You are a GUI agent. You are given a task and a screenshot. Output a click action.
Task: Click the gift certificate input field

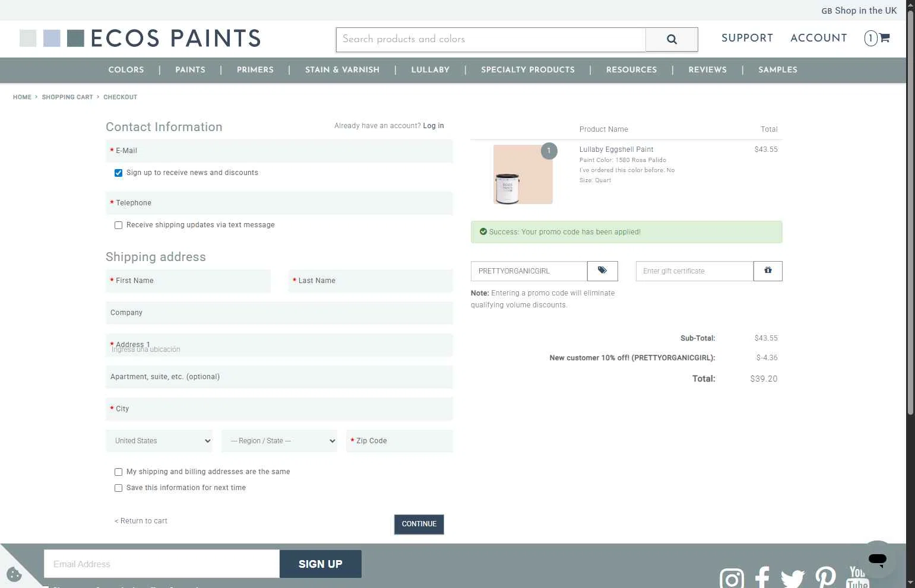point(695,271)
